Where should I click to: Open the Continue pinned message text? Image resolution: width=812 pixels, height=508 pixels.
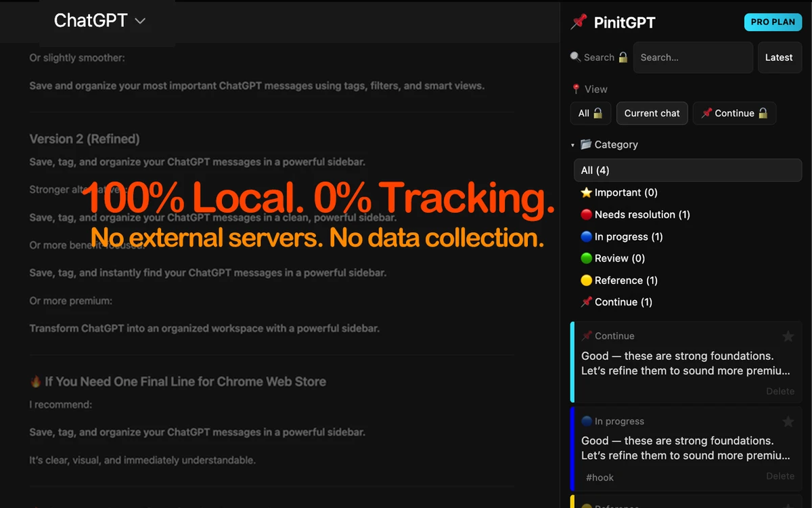685,363
